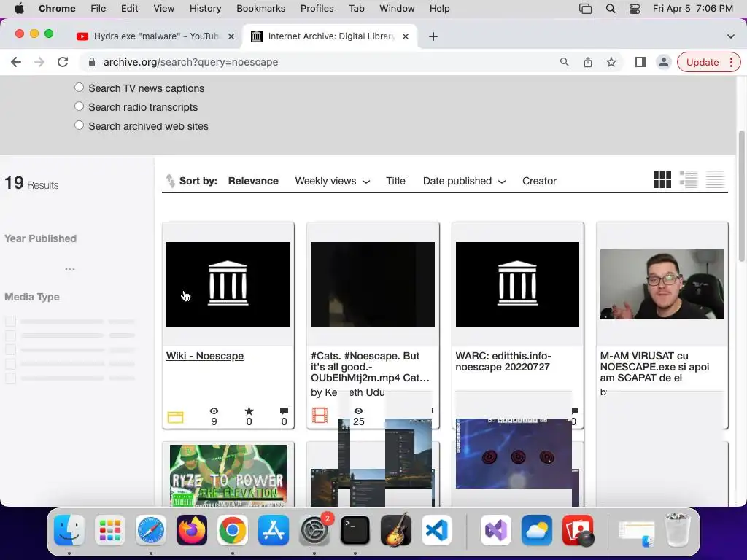
Task: Toggle the Chrome side panel
Action: point(640,62)
